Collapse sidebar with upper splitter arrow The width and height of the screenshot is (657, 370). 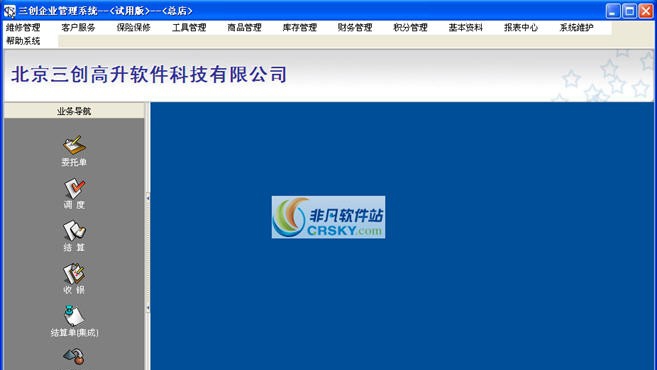147,197
